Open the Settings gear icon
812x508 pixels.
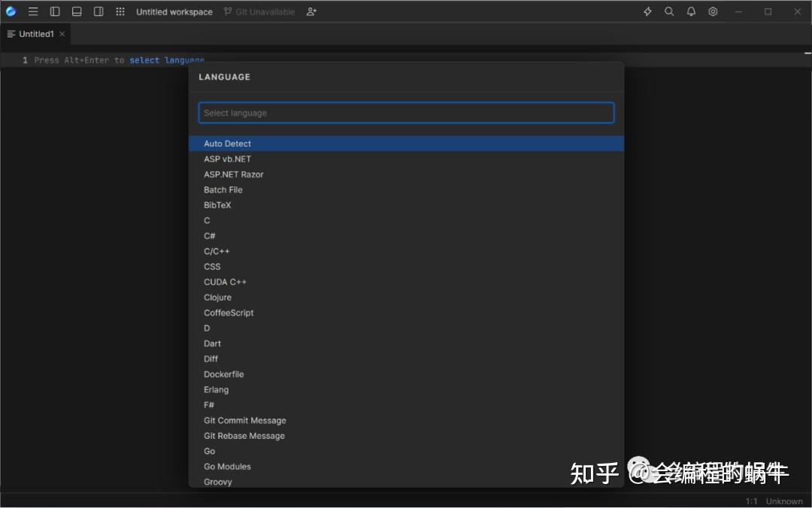(713, 11)
